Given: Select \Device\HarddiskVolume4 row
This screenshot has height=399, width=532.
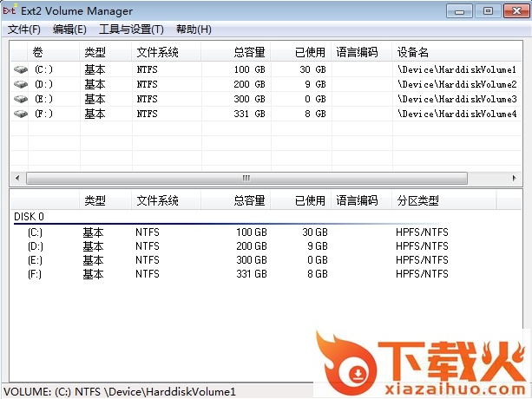Looking at the screenshot, I should (x=456, y=114).
